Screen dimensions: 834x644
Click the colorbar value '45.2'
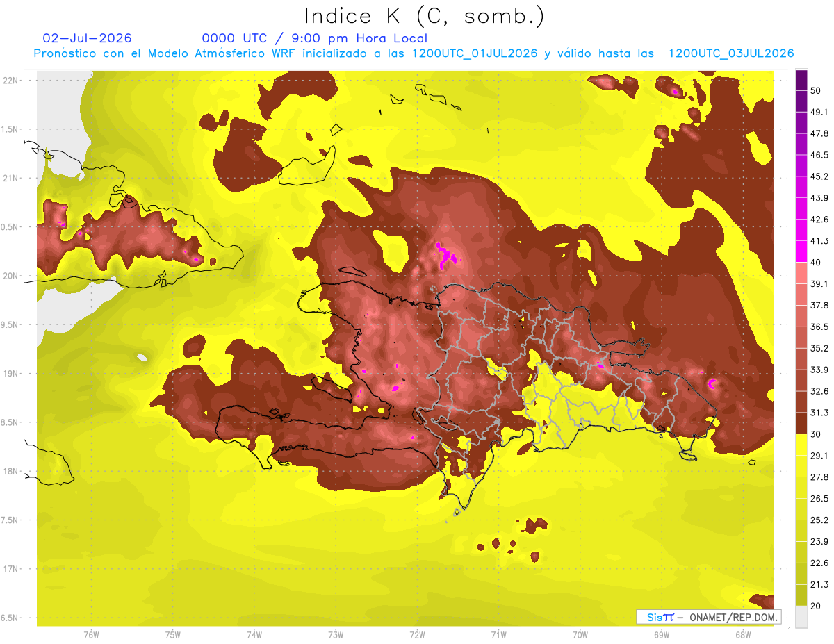coord(819,176)
